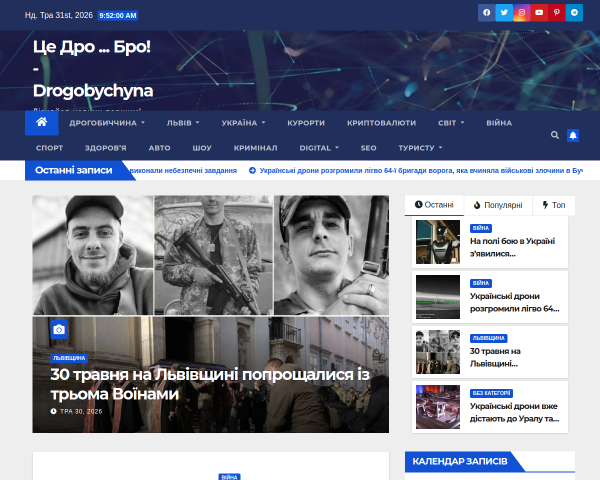Open the SEO menu item
Viewport: 600px width, 480px height.
368,148
